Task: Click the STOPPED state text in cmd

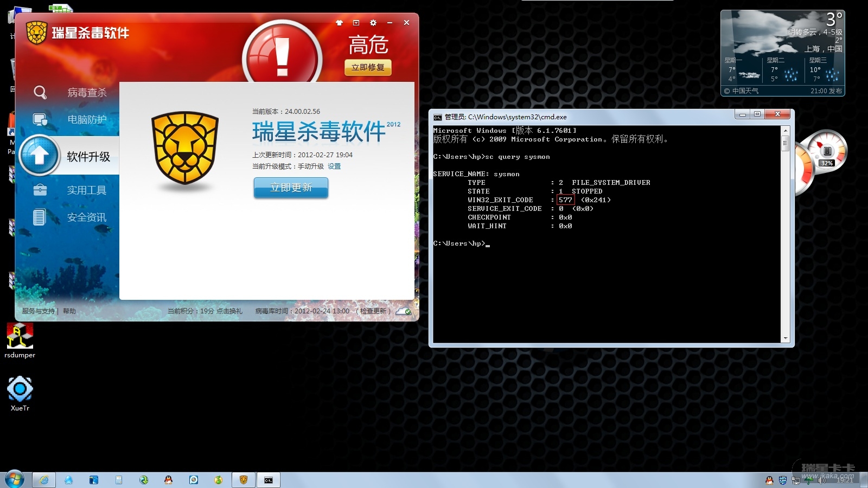Action: [587, 191]
